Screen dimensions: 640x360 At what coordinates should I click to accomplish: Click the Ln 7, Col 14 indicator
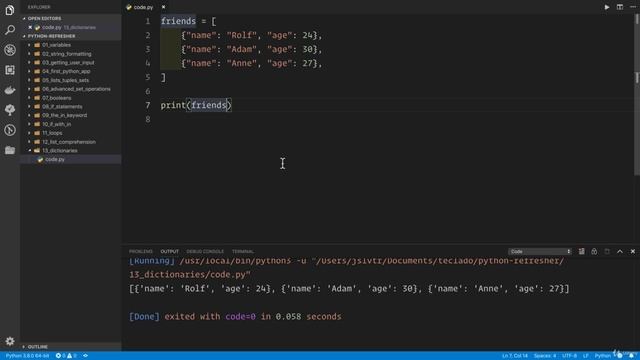click(515, 356)
